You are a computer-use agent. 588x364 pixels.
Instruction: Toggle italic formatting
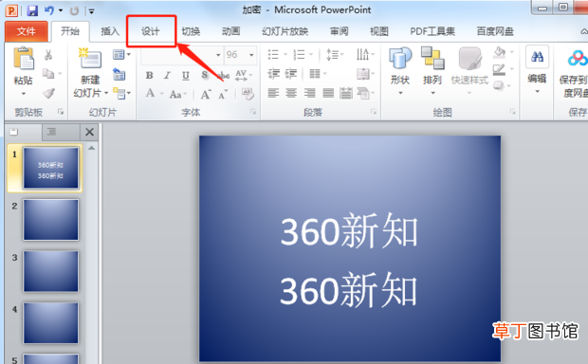point(167,75)
